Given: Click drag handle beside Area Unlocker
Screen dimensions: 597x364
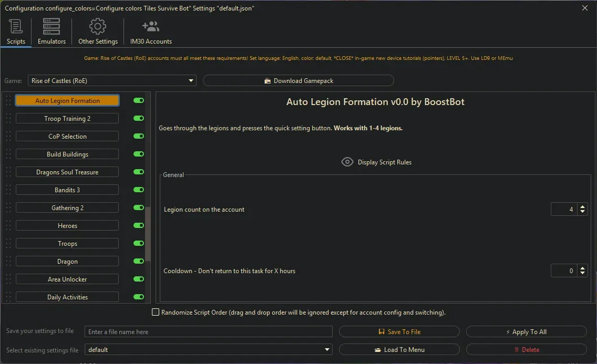Looking at the screenshot, I should pyautogui.click(x=8, y=279).
